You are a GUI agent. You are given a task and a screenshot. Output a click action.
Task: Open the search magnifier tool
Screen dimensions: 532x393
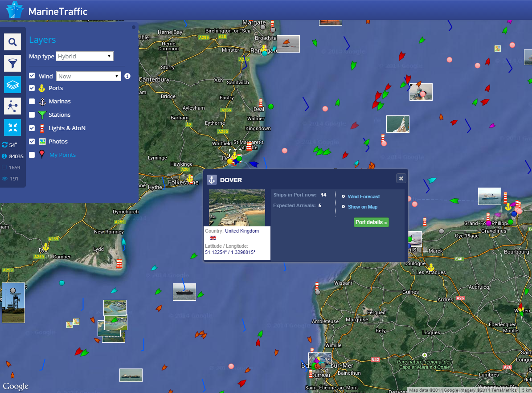[x=12, y=42]
